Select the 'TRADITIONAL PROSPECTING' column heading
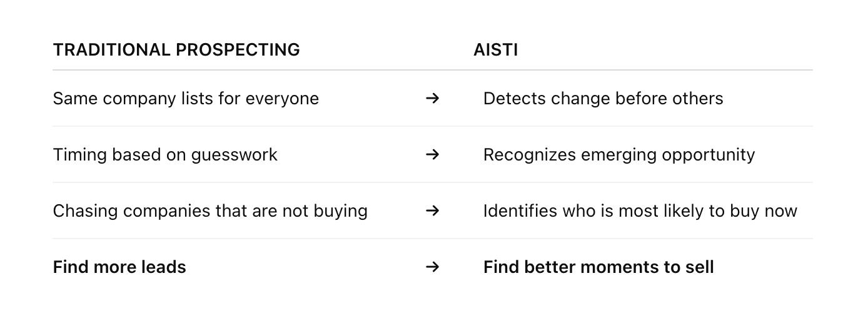This screenshot has height=326, width=868. [176, 50]
